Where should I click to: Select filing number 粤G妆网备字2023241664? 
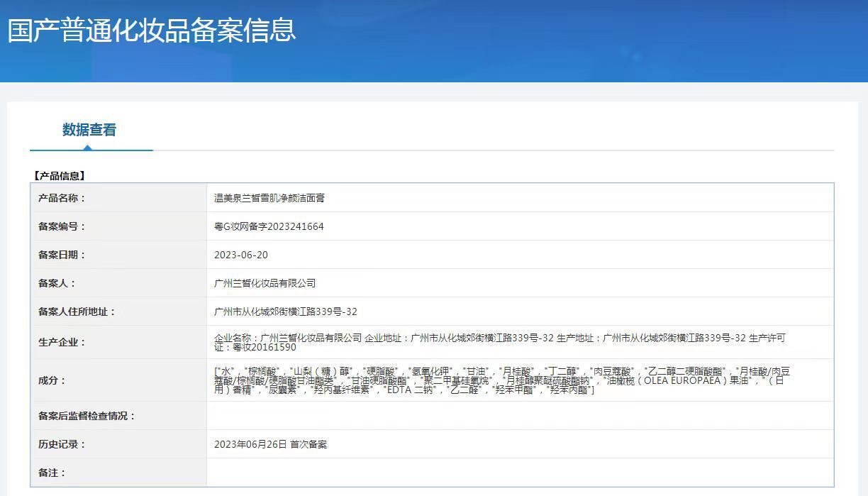click(x=269, y=227)
